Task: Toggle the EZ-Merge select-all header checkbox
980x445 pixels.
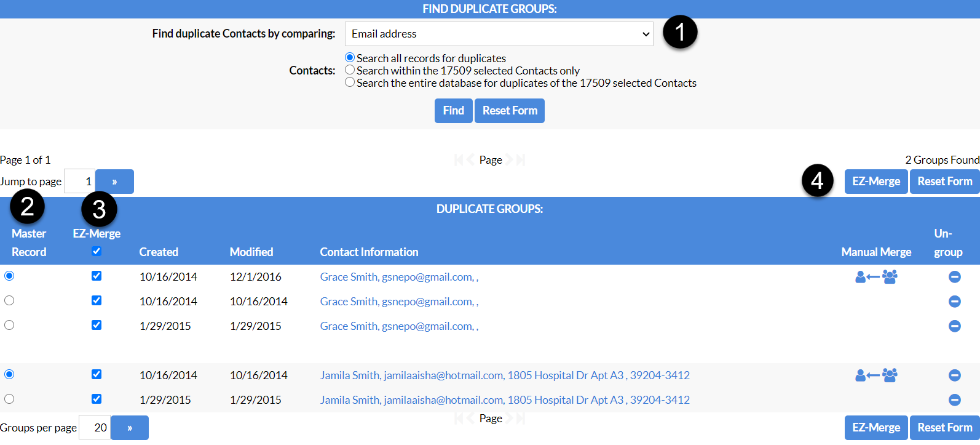Action: (97, 251)
